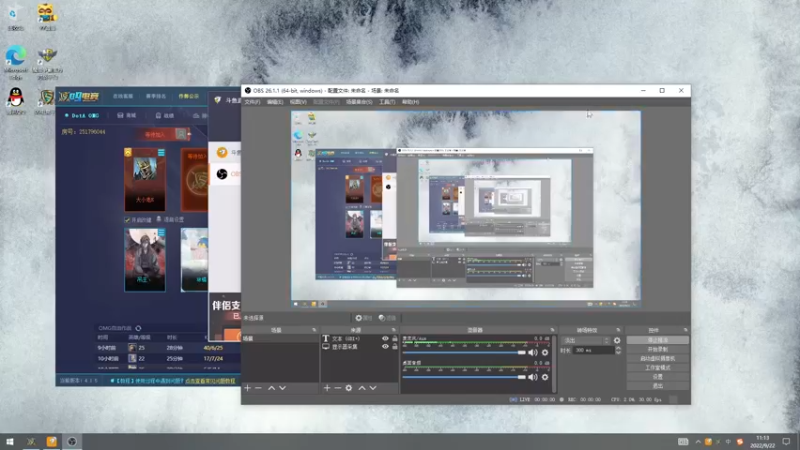
Task: Open the 视图(V) menu in OBS
Action: 298,102
